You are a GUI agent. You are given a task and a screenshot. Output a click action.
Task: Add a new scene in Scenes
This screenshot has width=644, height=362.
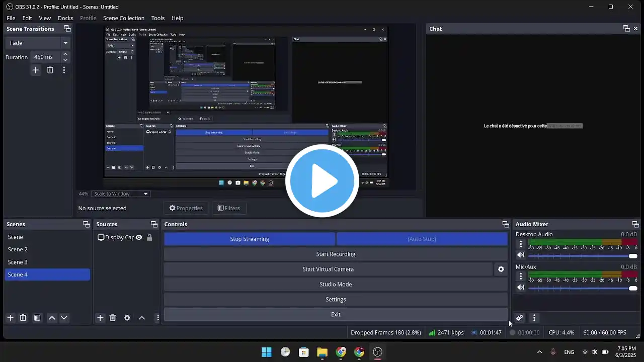[x=10, y=318]
